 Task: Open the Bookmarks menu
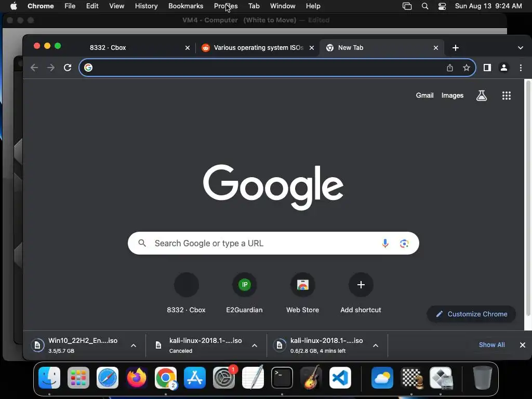185,6
